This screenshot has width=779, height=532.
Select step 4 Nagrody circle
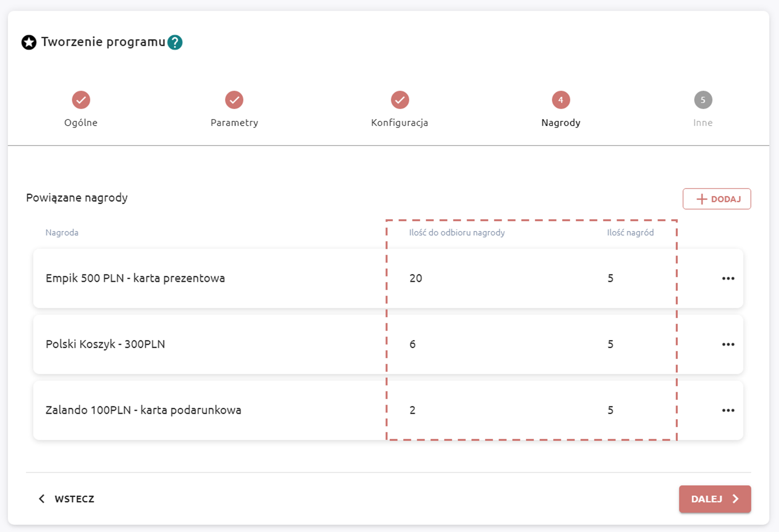(x=560, y=100)
